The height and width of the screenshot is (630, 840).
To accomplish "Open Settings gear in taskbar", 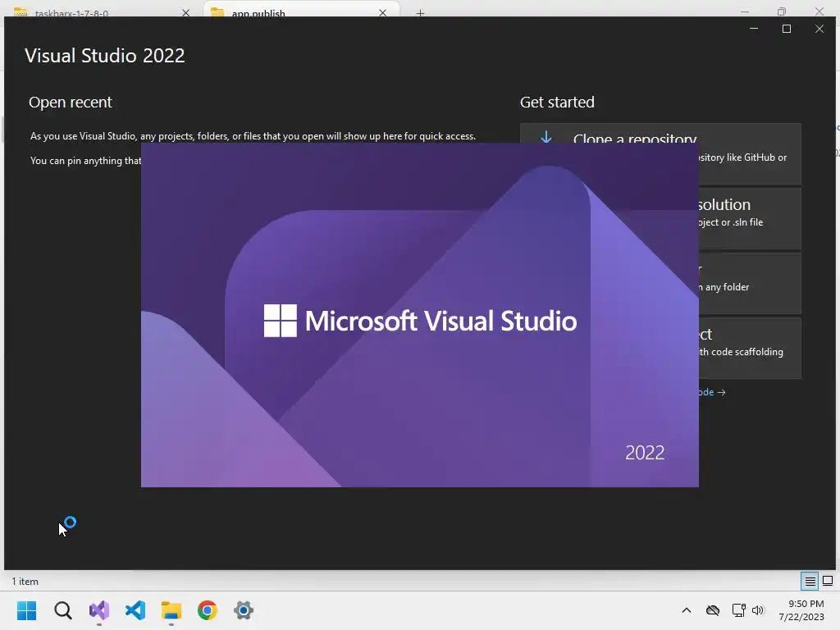I will tap(243, 610).
